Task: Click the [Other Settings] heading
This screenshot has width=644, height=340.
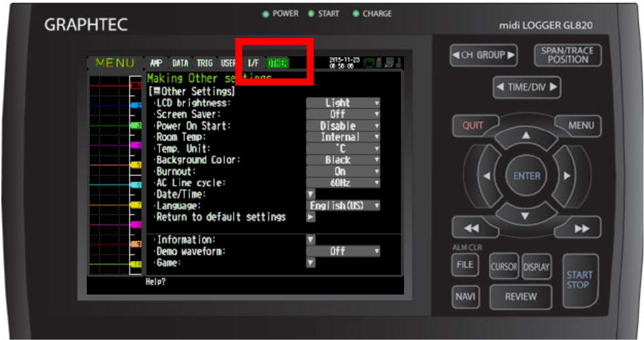Action: pyautogui.click(x=192, y=91)
